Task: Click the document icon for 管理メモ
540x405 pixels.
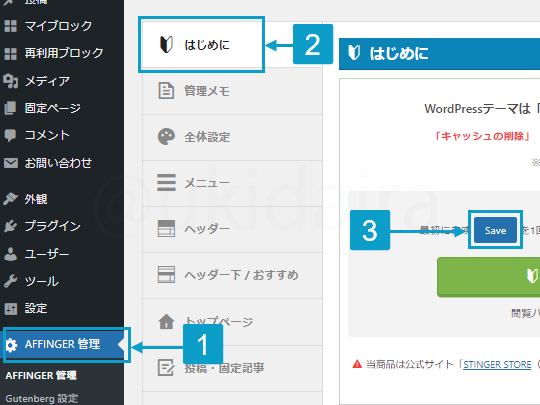Action: pos(166,91)
